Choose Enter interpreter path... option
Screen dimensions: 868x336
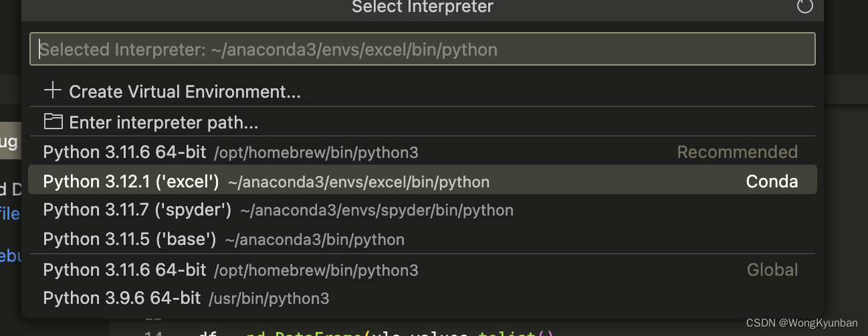point(423,122)
